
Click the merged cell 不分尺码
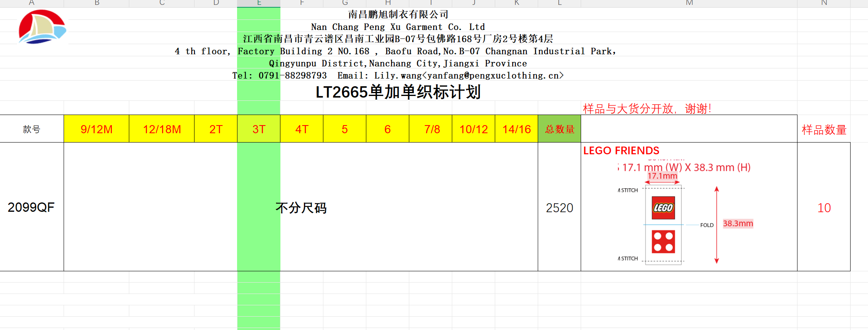tap(301, 208)
